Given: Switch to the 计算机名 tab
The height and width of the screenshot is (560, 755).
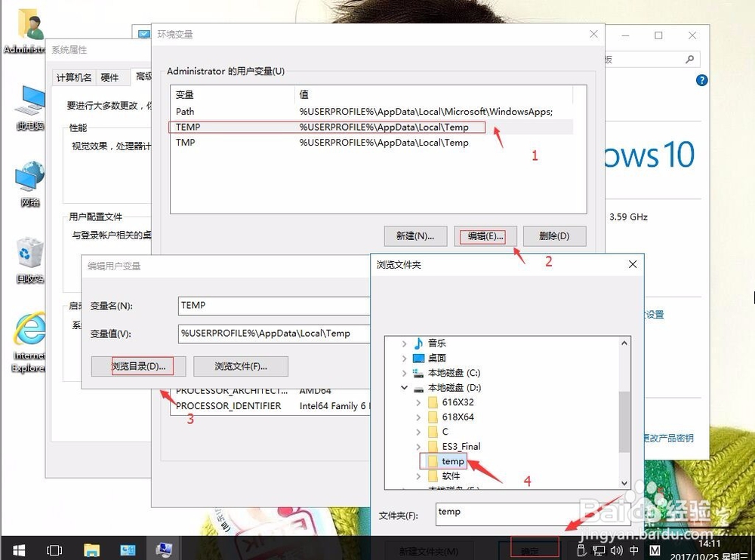Looking at the screenshot, I should (72, 76).
